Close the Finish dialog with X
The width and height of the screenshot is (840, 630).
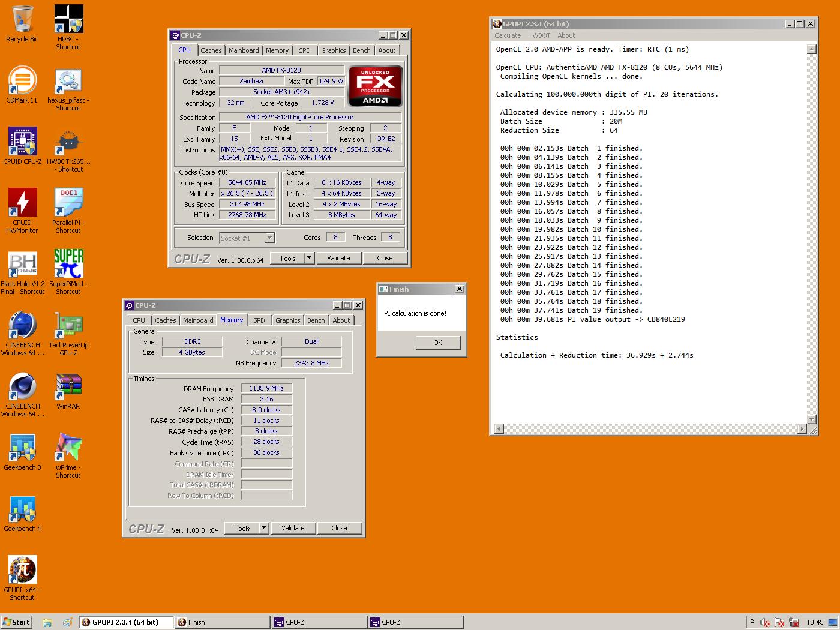pos(459,289)
